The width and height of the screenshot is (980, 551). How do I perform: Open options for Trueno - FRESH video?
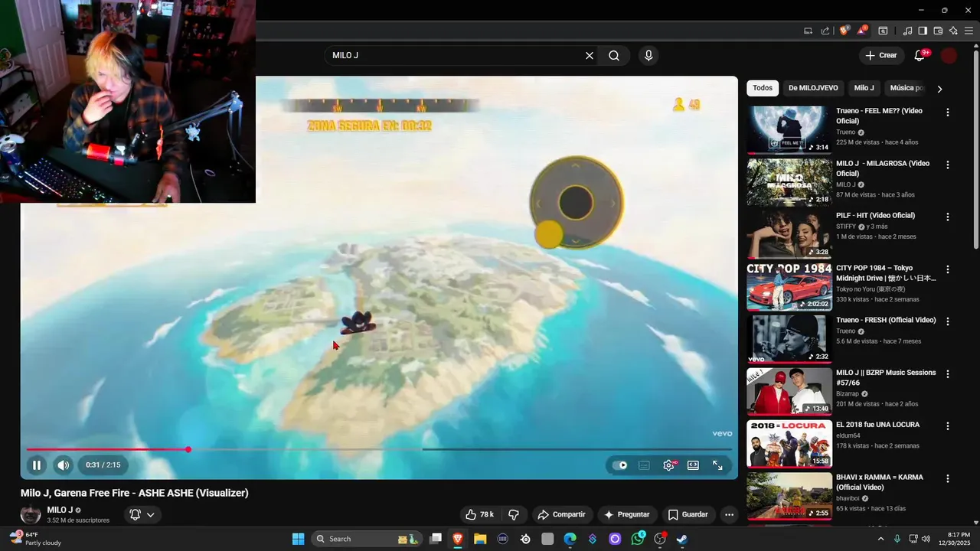coord(948,321)
